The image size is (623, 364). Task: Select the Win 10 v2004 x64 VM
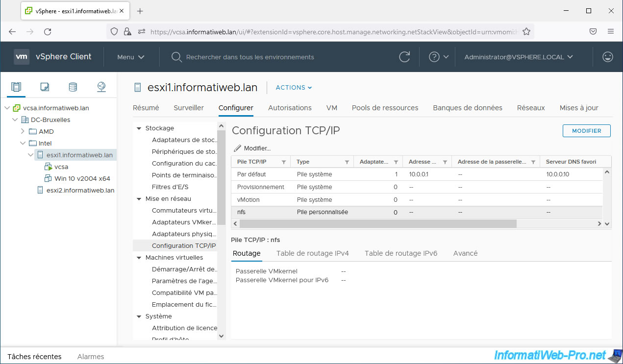[x=82, y=178]
